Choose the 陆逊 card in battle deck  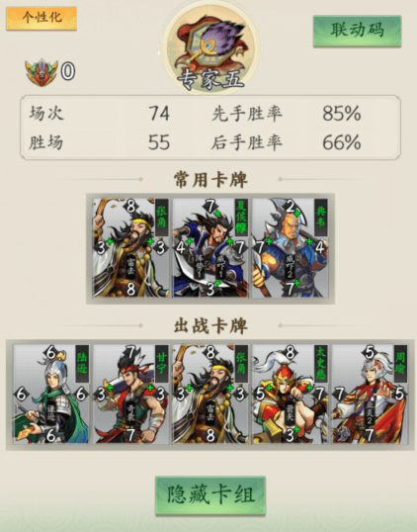tap(50, 394)
